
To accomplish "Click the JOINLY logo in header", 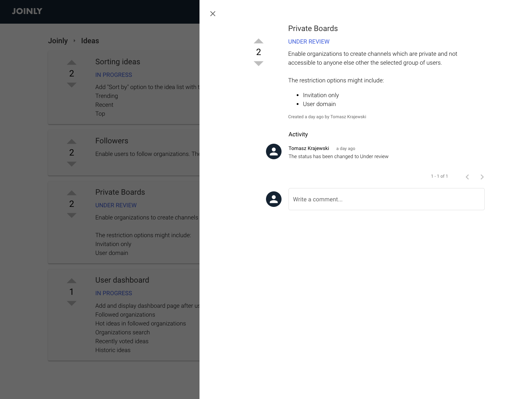I will 27,11.
